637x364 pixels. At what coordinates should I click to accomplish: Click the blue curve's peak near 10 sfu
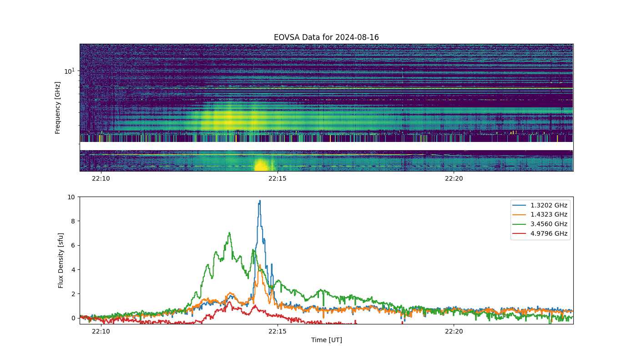tap(259, 201)
